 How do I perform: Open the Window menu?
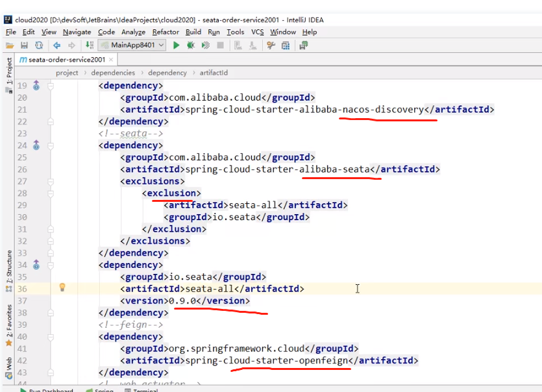283,32
